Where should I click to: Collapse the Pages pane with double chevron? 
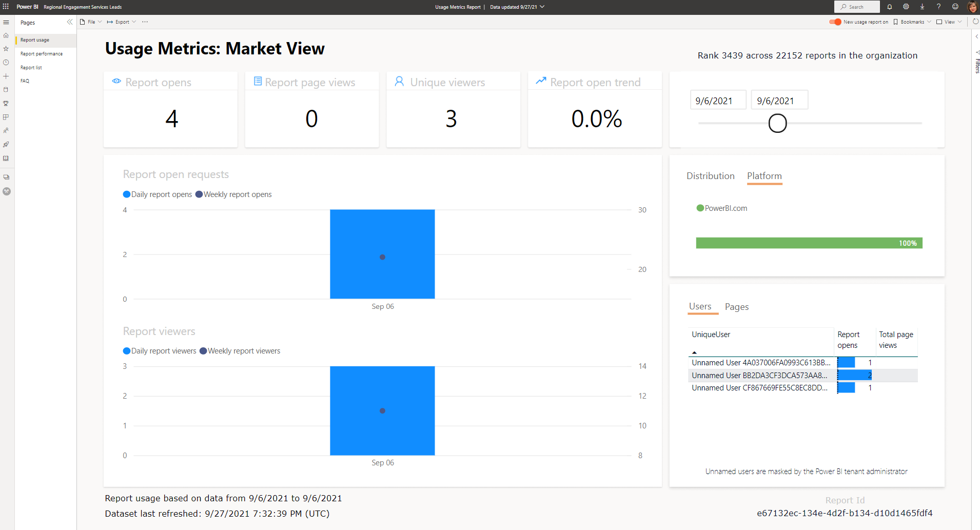click(70, 22)
